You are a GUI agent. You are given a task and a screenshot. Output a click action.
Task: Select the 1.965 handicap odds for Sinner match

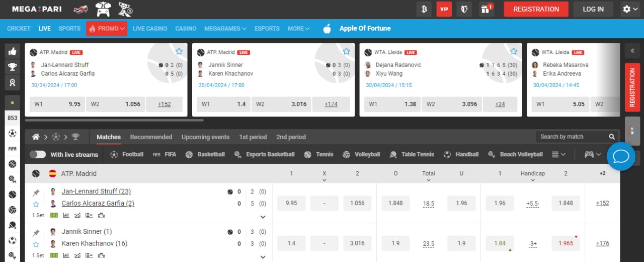click(x=566, y=243)
